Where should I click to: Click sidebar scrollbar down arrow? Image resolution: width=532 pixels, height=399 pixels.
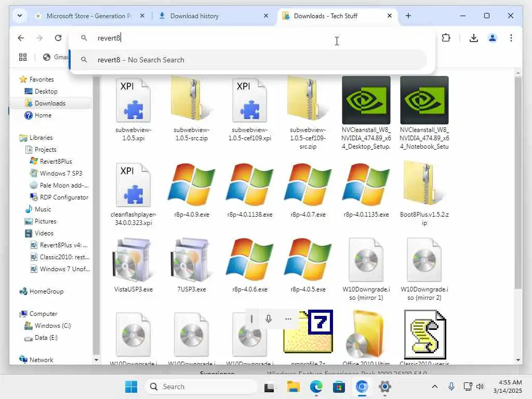pyautogui.click(x=96, y=360)
